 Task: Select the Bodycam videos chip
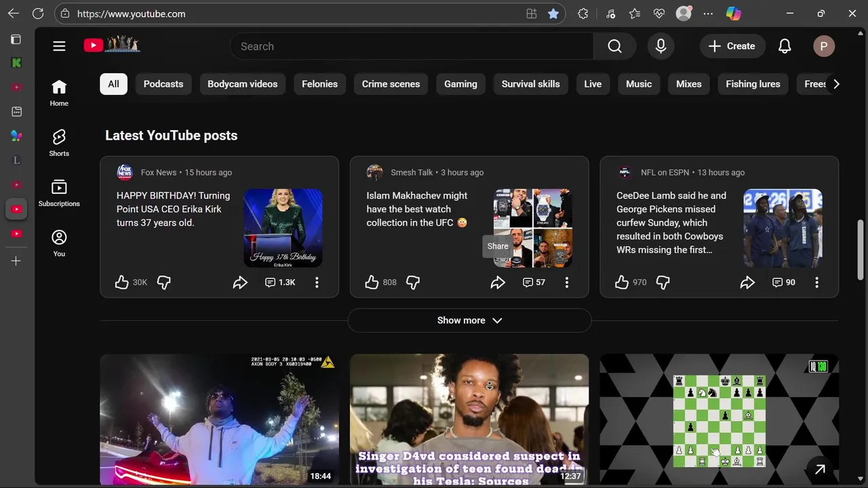tap(242, 84)
